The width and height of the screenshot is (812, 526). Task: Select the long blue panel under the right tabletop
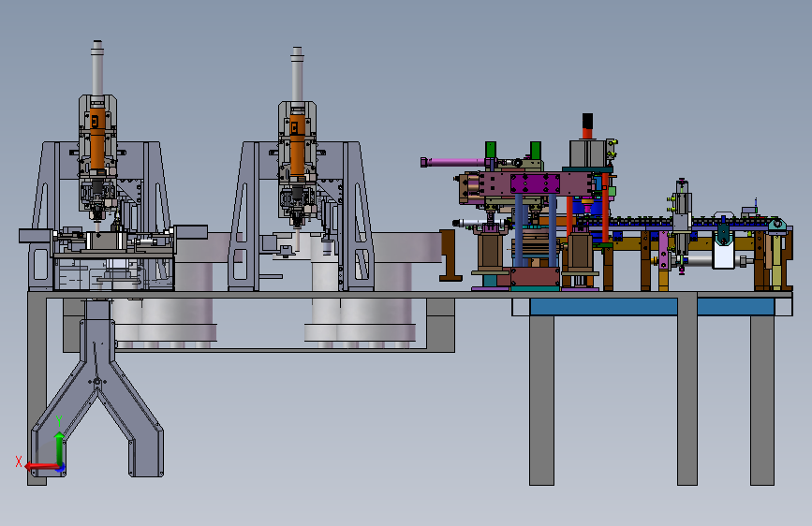(x=604, y=306)
